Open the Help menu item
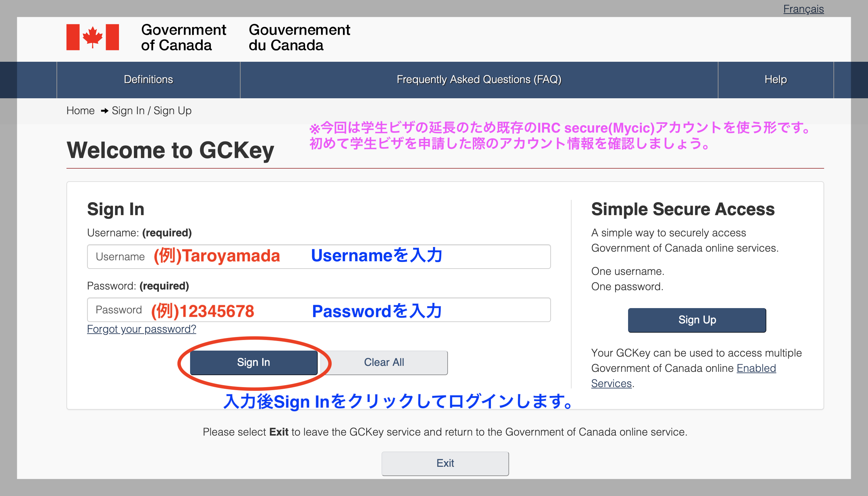 [x=775, y=79]
